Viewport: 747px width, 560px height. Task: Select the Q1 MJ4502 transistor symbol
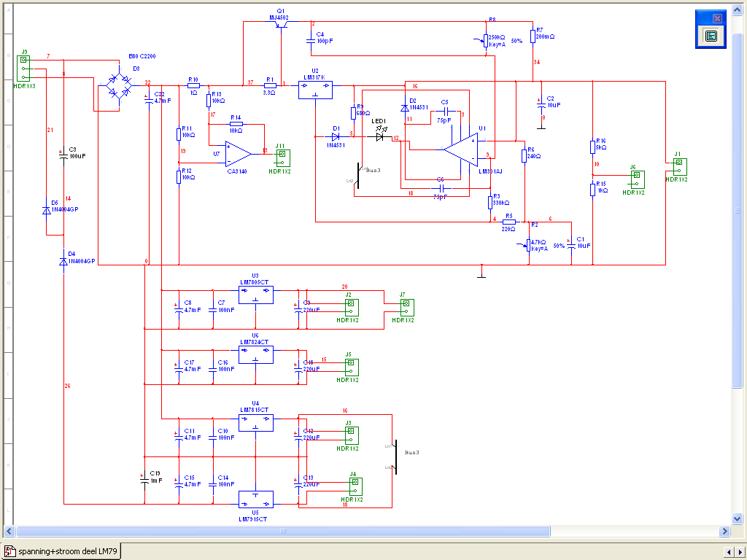(281, 25)
